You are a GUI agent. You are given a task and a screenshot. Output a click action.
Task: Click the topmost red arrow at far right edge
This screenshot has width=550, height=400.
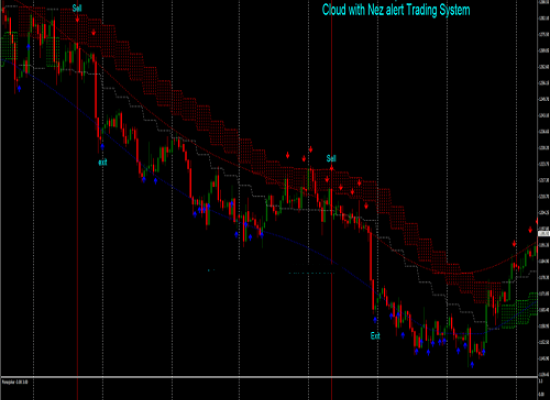(x=537, y=221)
